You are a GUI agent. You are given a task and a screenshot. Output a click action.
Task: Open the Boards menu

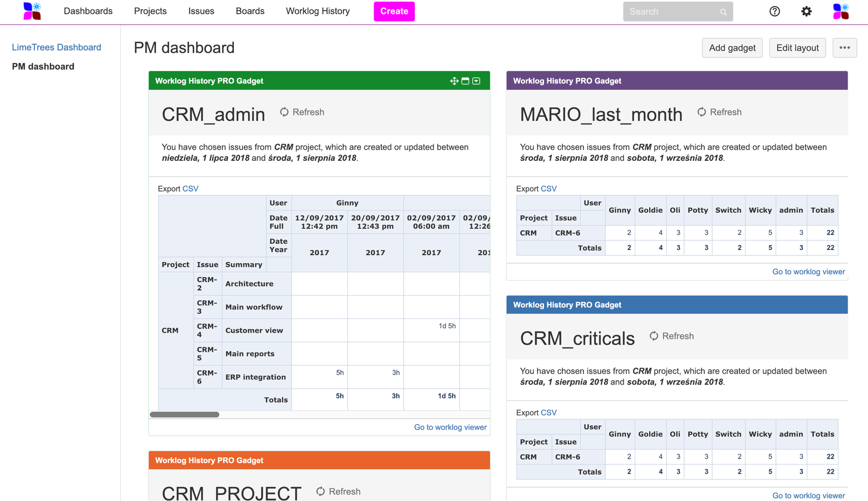(250, 11)
